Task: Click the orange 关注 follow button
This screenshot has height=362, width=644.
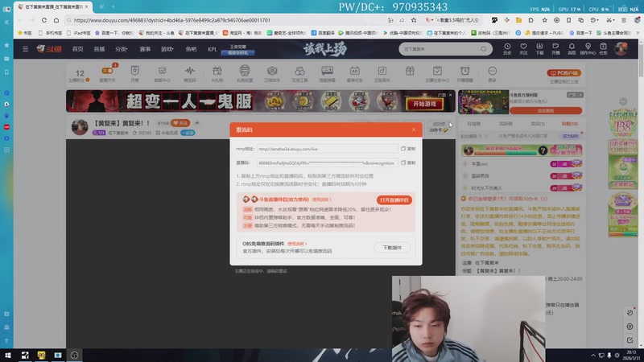Action: (x=180, y=123)
